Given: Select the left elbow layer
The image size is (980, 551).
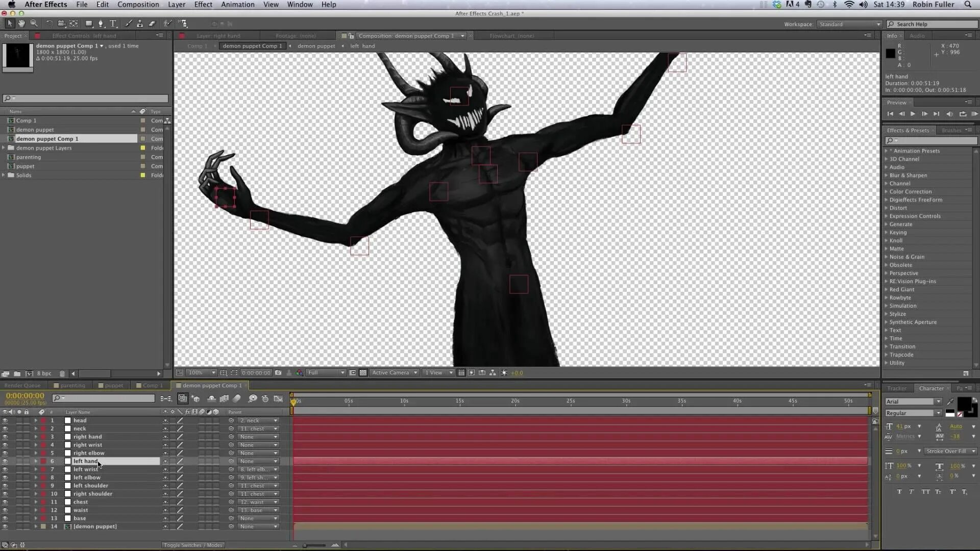Looking at the screenshot, I should click(x=87, y=478).
